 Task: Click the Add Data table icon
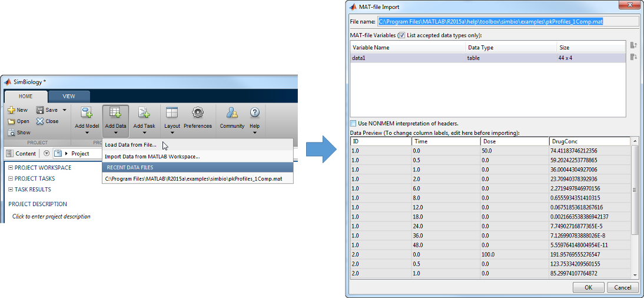coord(115,113)
